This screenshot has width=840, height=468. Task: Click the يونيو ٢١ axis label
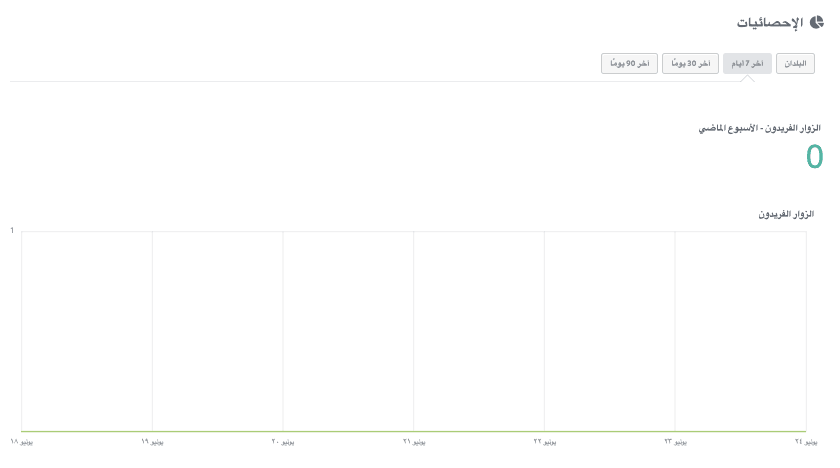pyautogui.click(x=414, y=442)
